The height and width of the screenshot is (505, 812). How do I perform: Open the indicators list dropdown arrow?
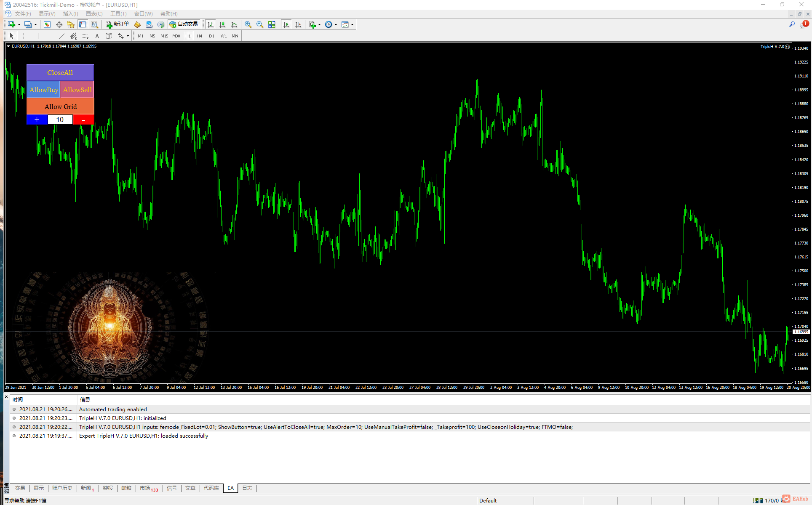tap(320, 24)
